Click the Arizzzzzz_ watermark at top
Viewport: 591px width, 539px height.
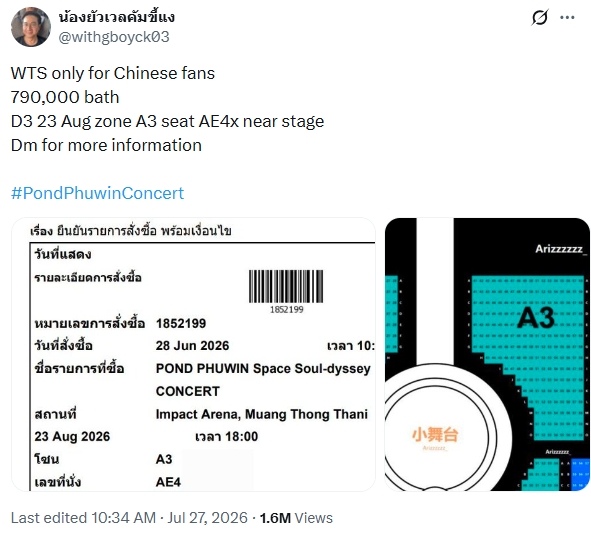[x=560, y=249]
